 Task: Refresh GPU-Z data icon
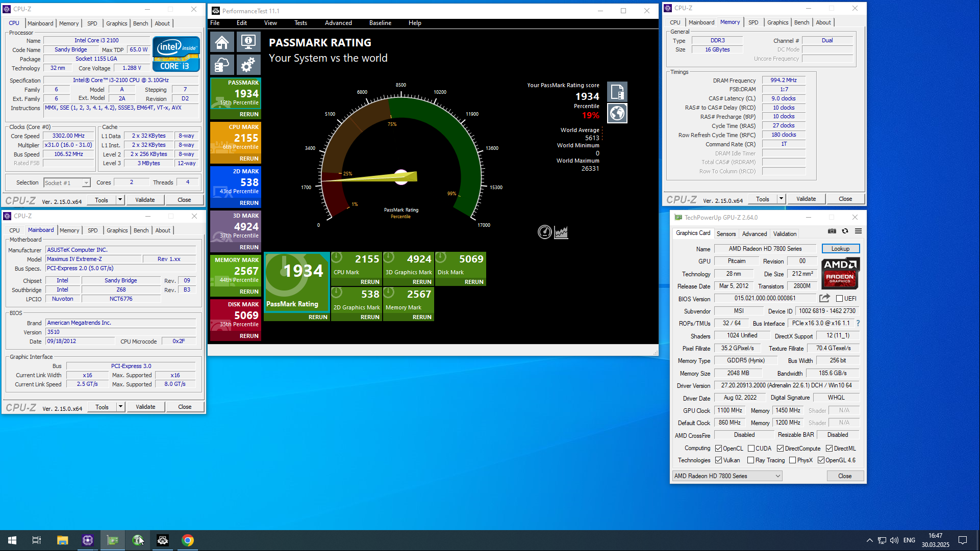(845, 231)
